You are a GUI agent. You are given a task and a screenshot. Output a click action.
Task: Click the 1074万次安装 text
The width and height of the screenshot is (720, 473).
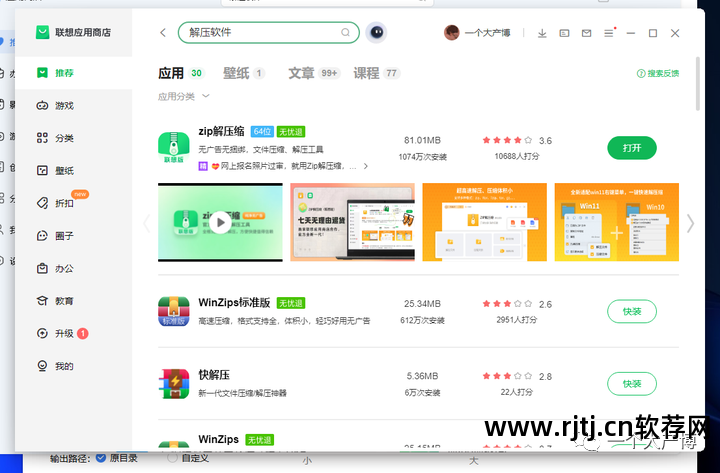422,157
